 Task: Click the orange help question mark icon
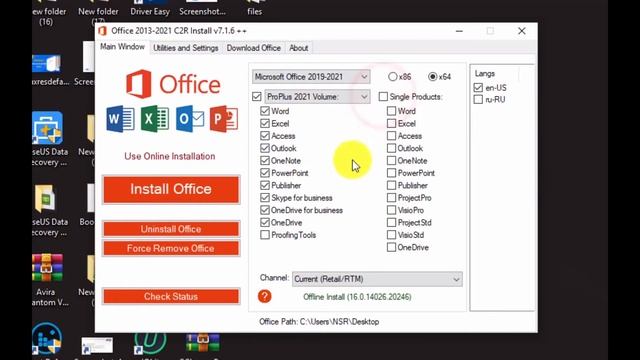264,296
